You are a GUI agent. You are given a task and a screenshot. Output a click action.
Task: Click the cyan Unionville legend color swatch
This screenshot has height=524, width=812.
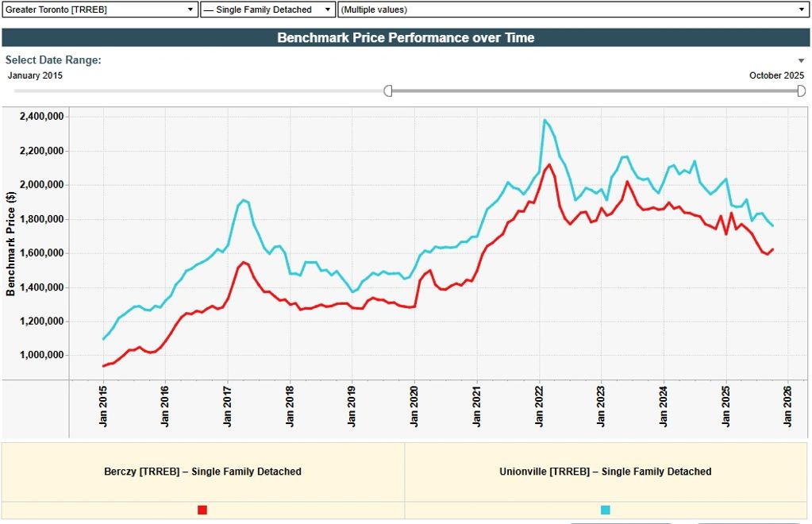606,510
